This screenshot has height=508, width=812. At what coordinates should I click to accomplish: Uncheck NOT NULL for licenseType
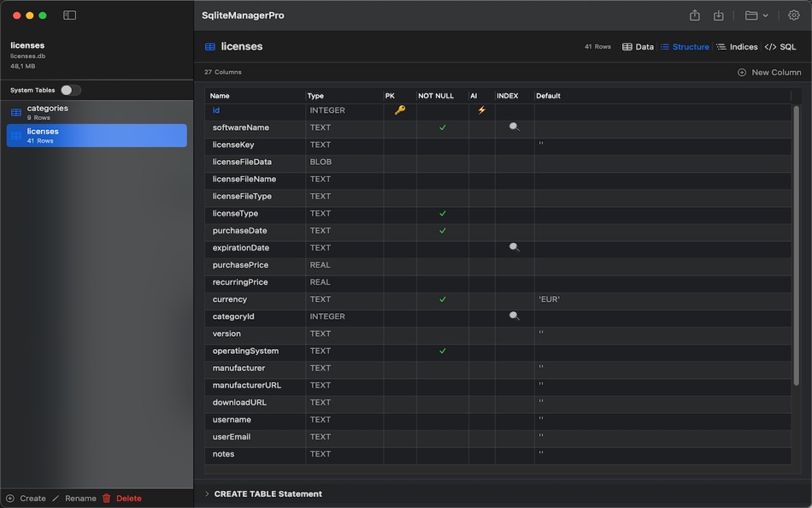pos(442,213)
